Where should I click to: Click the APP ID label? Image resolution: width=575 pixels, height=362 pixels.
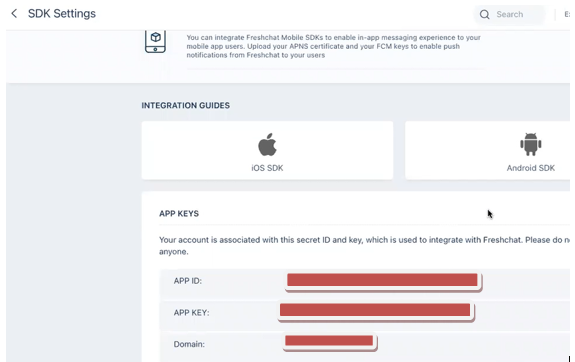point(188,281)
